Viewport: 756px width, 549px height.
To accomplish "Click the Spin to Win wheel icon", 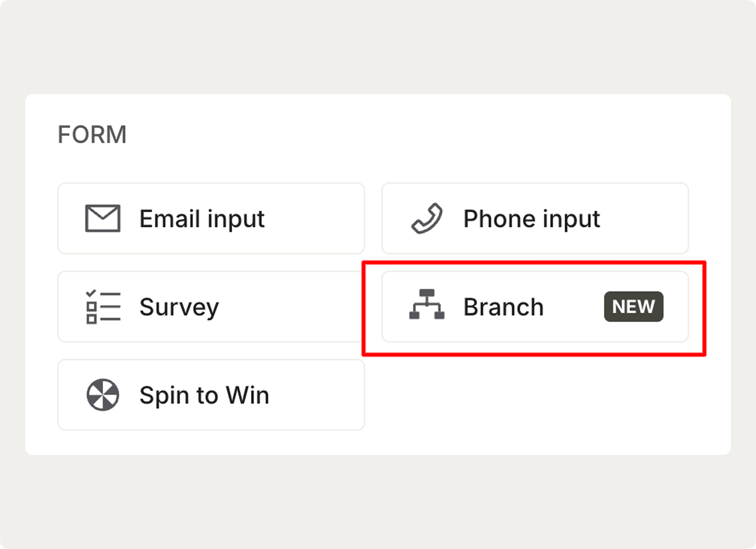I will tap(103, 395).
